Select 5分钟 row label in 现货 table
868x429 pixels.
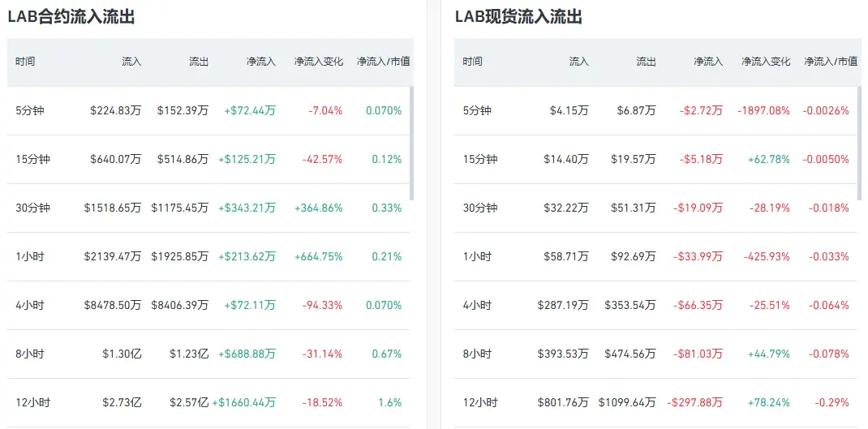click(477, 111)
